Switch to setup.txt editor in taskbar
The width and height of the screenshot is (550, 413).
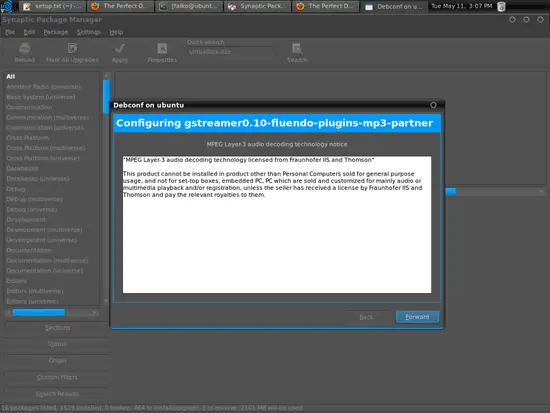52,6
